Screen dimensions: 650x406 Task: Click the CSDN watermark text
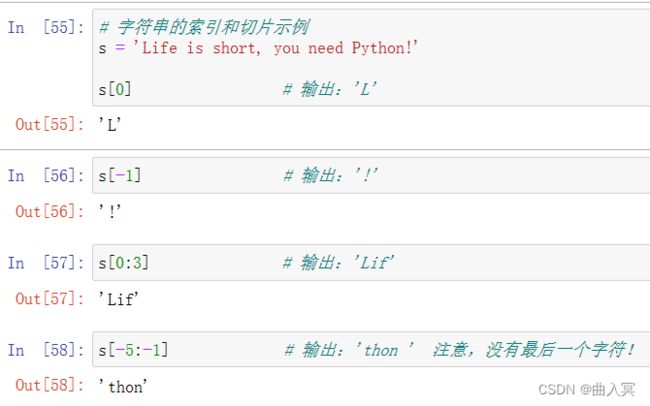pos(587,390)
